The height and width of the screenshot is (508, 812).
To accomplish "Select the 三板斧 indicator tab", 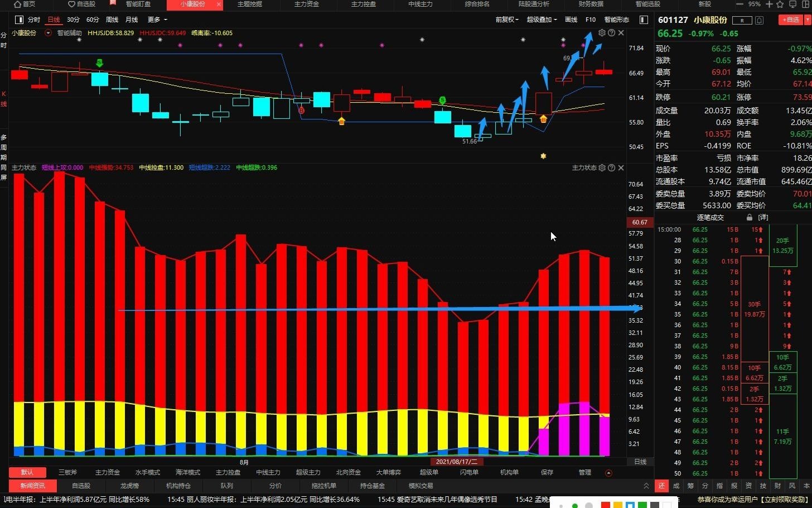I will click(67, 472).
